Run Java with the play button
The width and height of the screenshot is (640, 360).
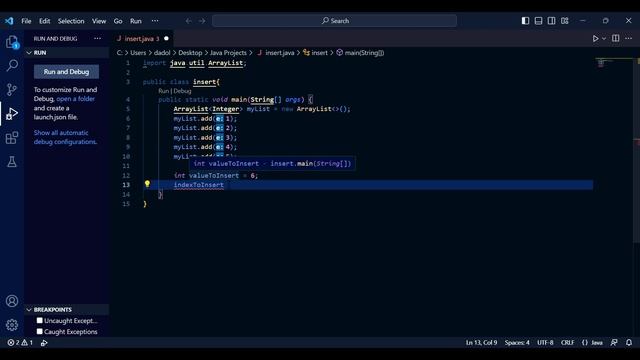click(596, 38)
